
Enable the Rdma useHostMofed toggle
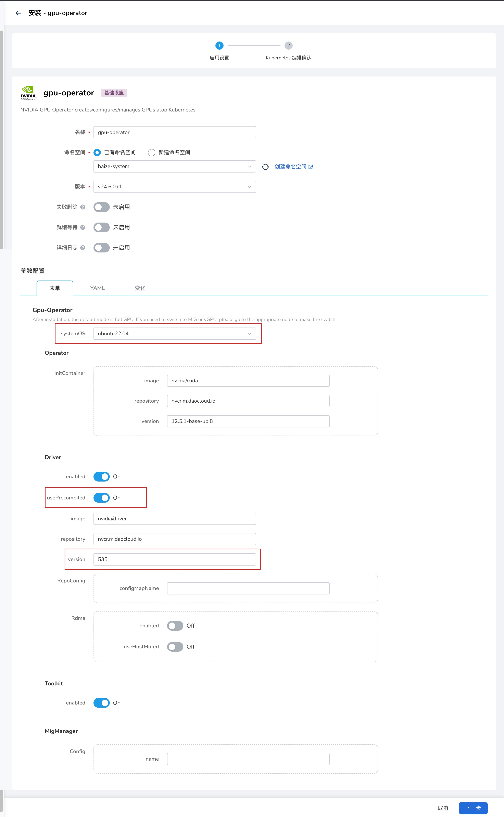[x=175, y=647]
